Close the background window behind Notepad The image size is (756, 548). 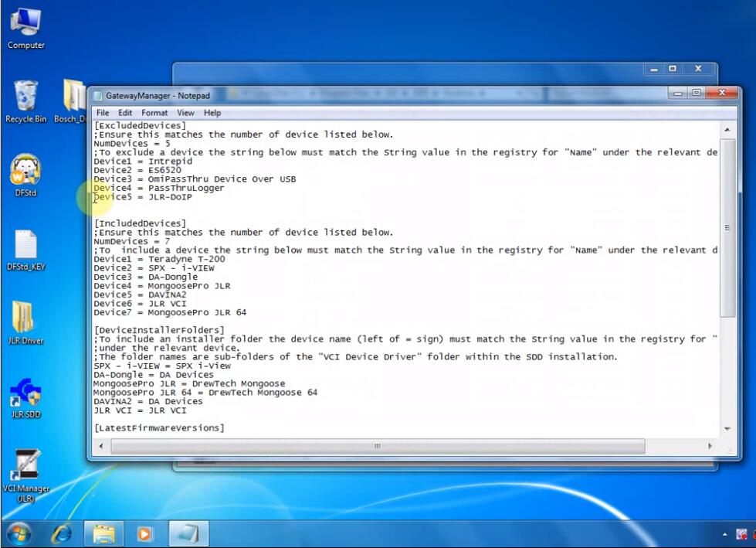click(x=697, y=69)
